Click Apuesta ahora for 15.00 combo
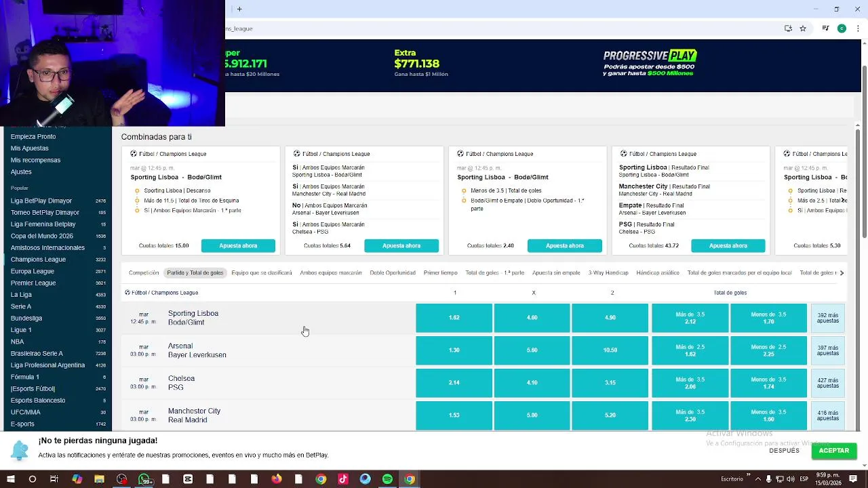Screen dimensions: 868x488 (238, 245)
